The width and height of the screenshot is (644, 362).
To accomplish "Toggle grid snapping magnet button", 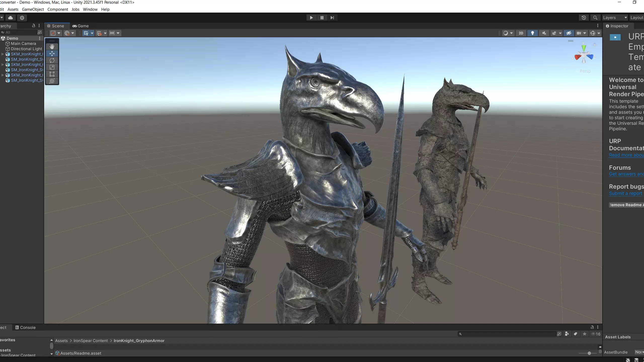I will (99, 33).
